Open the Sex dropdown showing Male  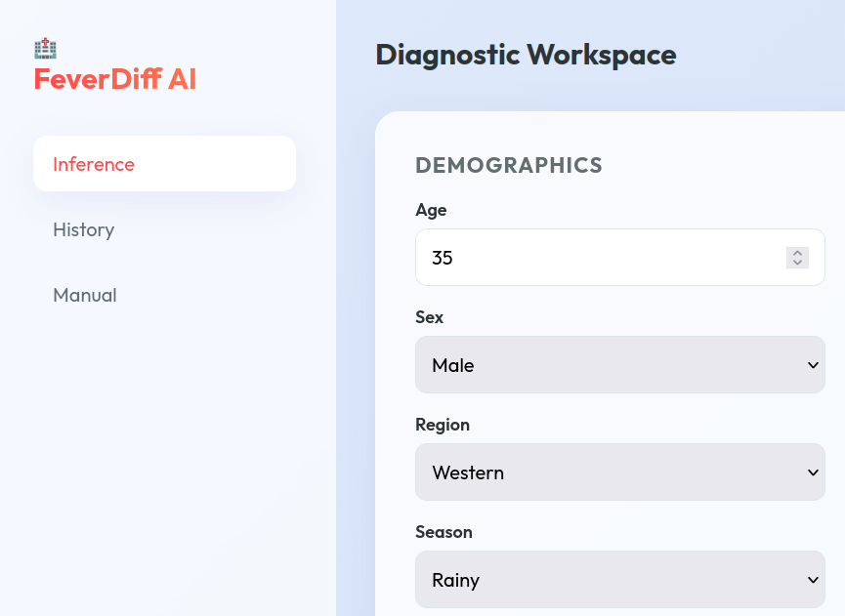pyautogui.click(x=620, y=365)
